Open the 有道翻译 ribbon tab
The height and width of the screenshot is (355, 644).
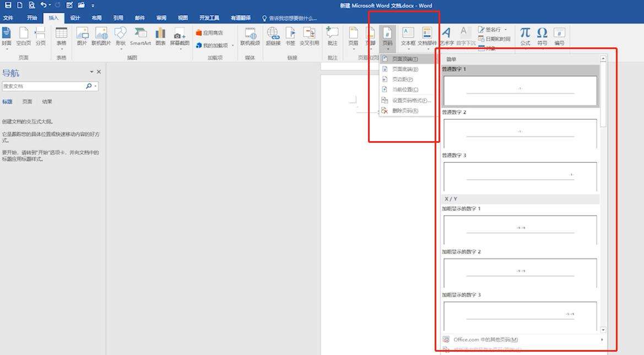241,18
